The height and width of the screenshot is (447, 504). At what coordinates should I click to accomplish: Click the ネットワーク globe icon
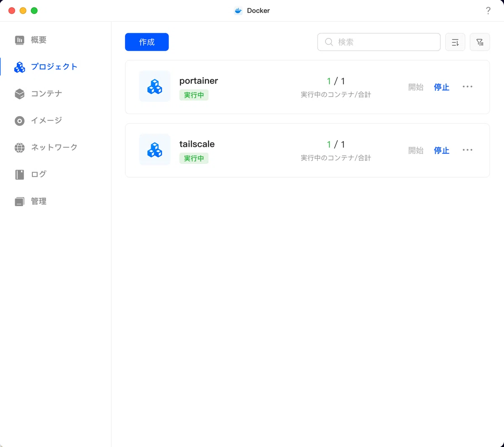(x=20, y=148)
